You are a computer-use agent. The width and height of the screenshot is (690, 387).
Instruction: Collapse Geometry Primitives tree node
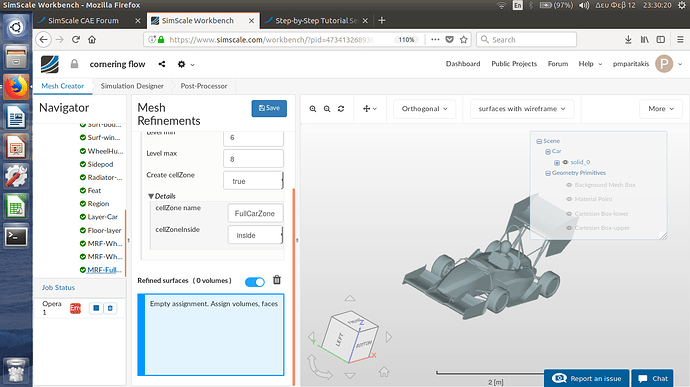pos(548,173)
